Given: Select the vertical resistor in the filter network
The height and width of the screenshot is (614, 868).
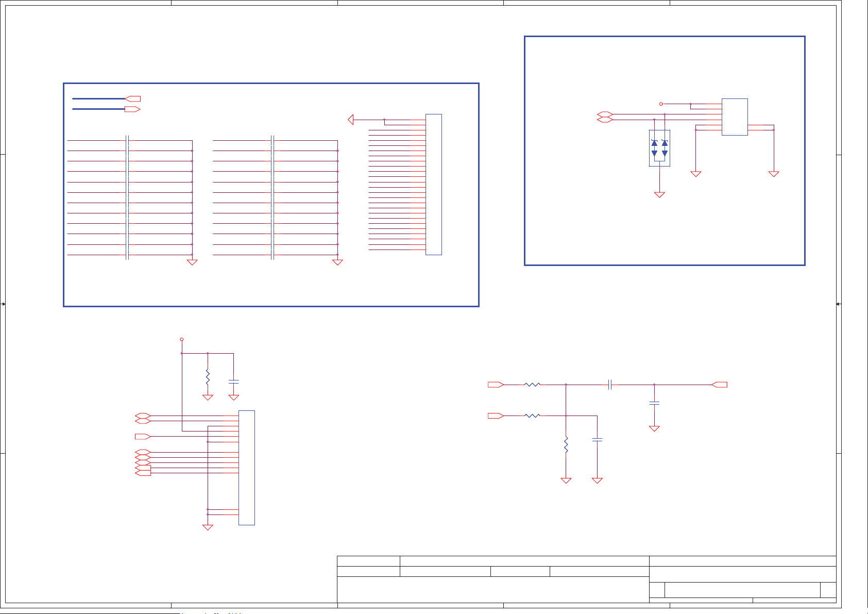Looking at the screenshot, I should pyautogui.click(x=566, y=444).
